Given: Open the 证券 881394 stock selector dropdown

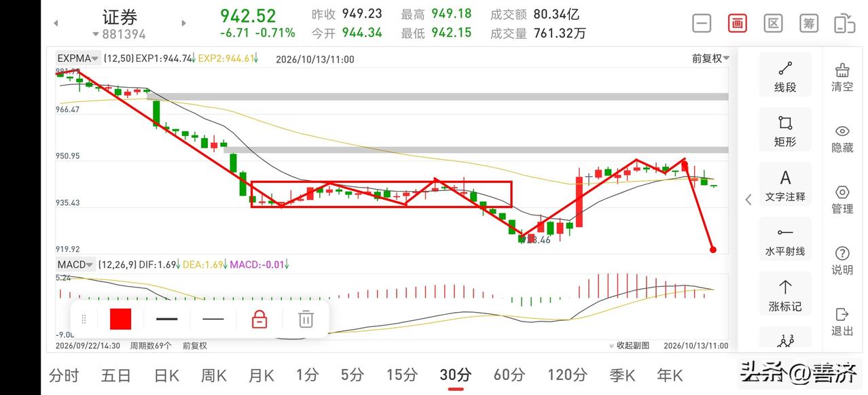Looking at the screenshot, I should click(x=120, y=24).
